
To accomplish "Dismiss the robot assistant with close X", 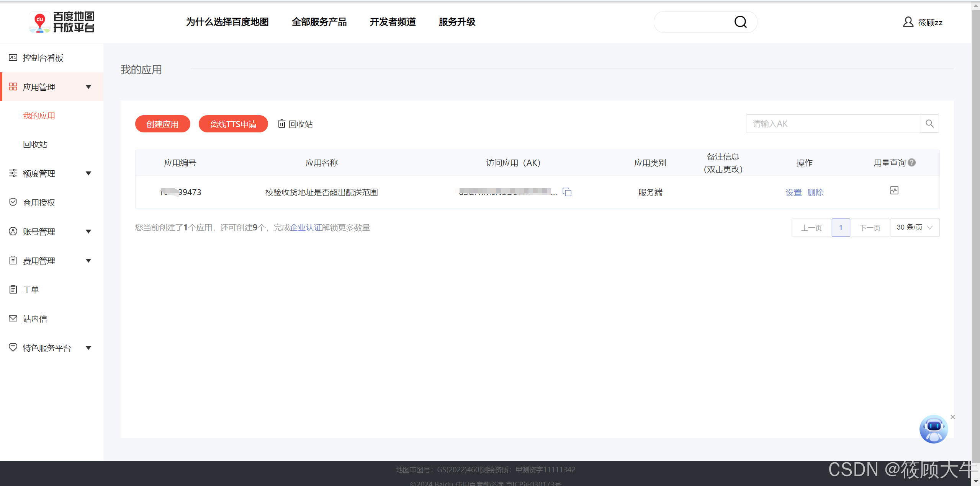I will (x=952, y=417).
